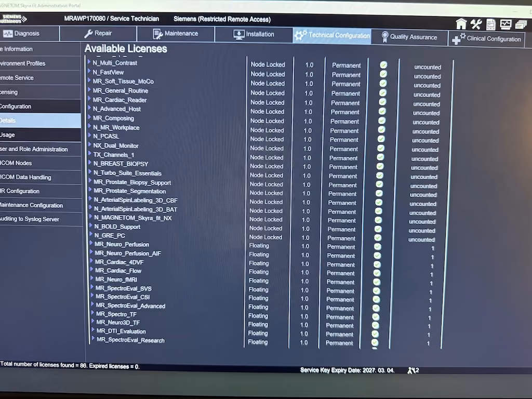Open the Maintenance tab
Viewport: 532px width, 399px height.
point(176,34)
